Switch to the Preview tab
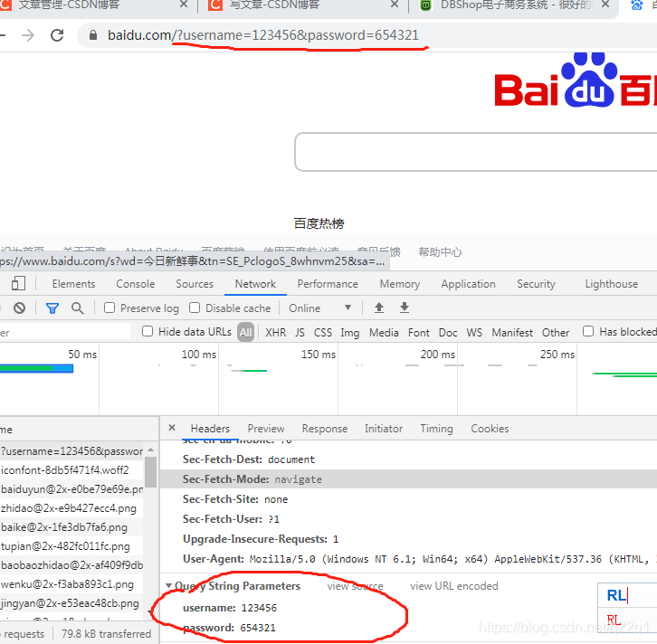 [266, 429]
